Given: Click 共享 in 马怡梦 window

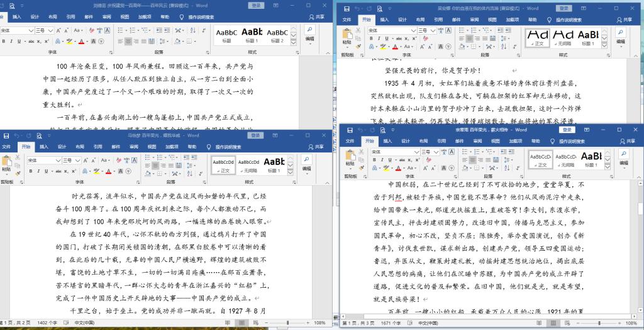Looking at the screenshot, I should pos(316,147).
